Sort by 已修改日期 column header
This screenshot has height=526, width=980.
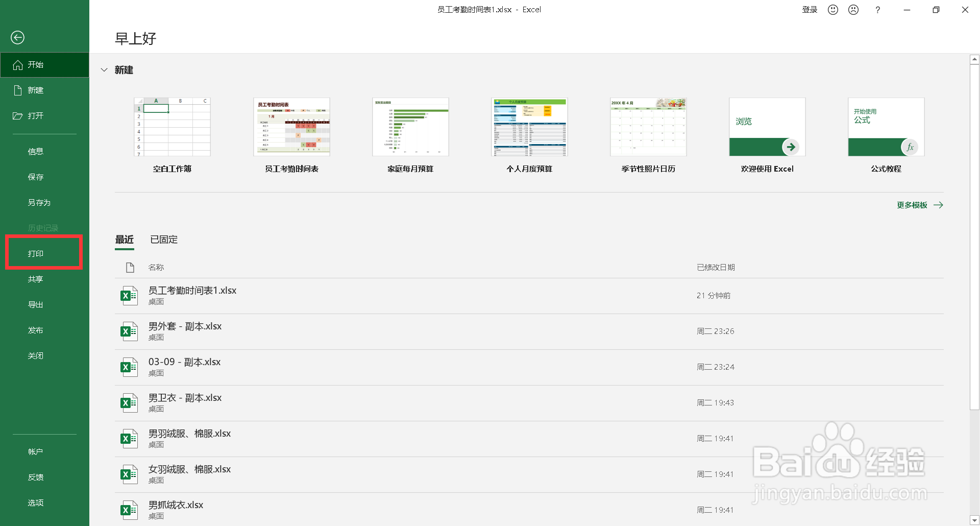tap(716, 268)
